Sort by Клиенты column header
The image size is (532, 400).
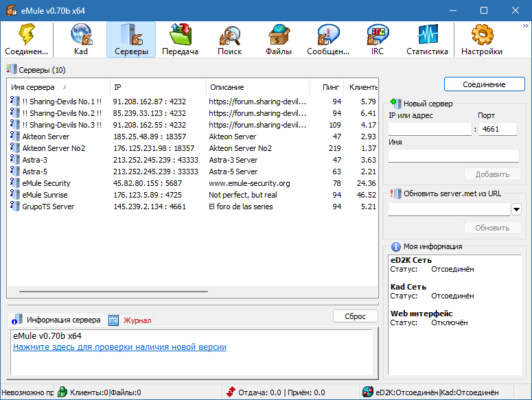[x=361, y=87]
